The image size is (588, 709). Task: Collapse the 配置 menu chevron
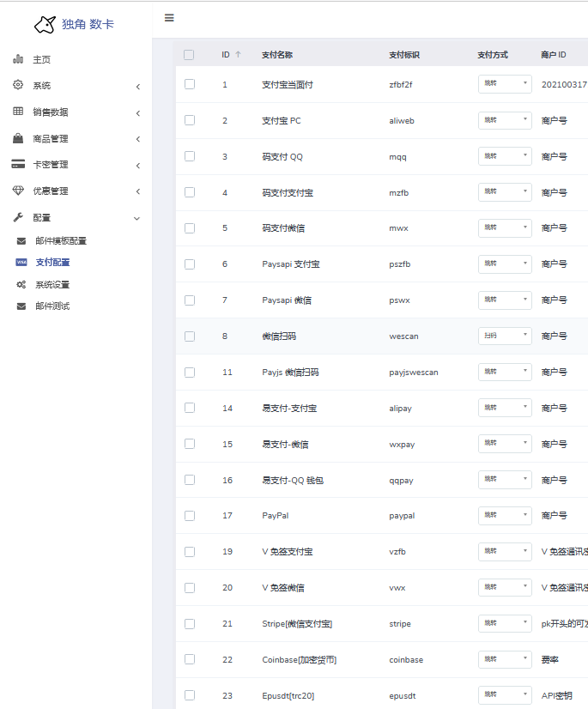click(136, 218)
